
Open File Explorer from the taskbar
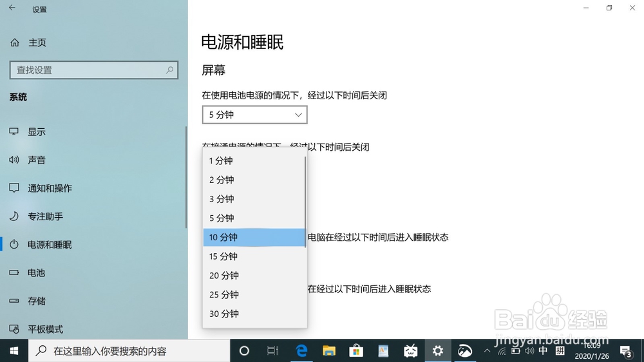[x=329, y=351]
